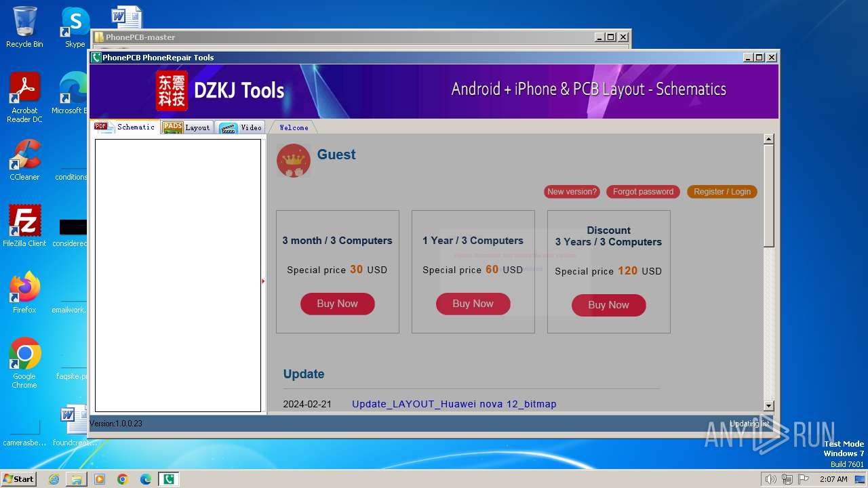The height and width of the screenshot is (488, 868).
Task: Buy Now for 3 Years discount plan
Action: tap(609, 305)
